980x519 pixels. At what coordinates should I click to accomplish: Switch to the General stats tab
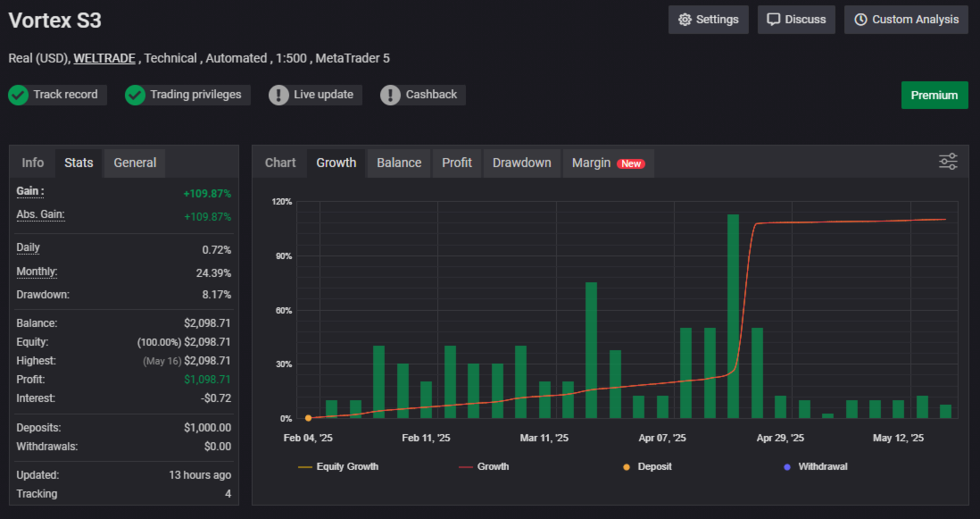coord(135,163)
